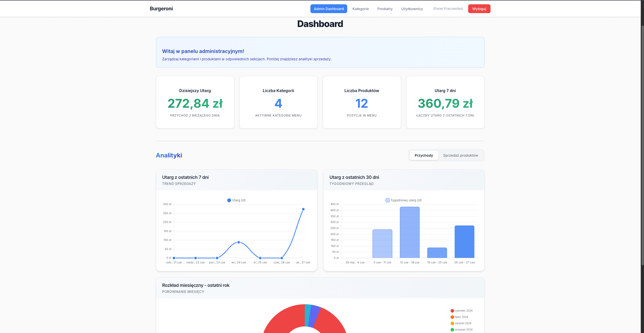Open the Produkty nav link

[x=385, y=9]
